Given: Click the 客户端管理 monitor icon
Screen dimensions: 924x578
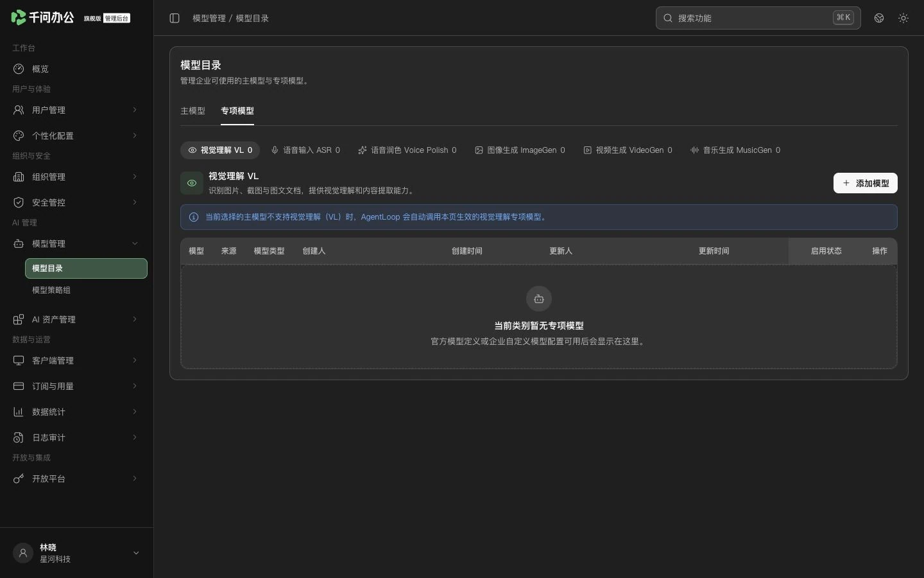Looking at the screenshot, I should pos(19,360).
